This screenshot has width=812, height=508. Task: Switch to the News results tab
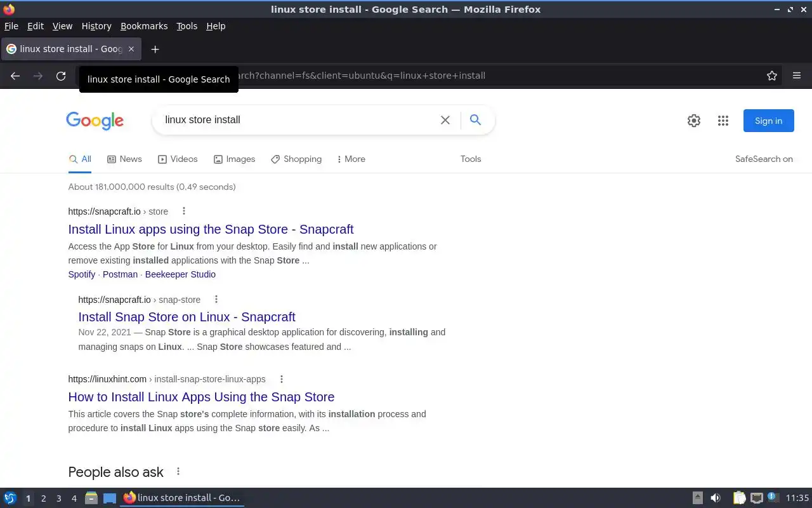[124, 159]
